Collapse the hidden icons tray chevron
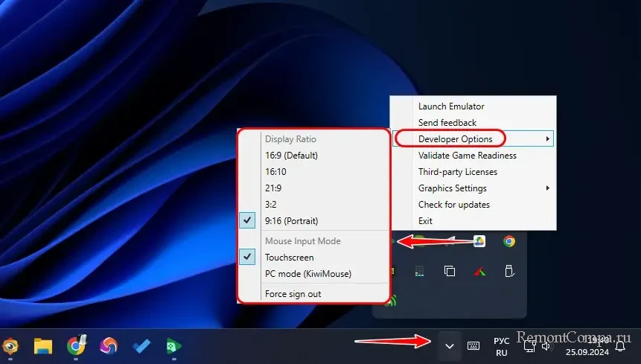641x364 pixels. click(449, 345)
